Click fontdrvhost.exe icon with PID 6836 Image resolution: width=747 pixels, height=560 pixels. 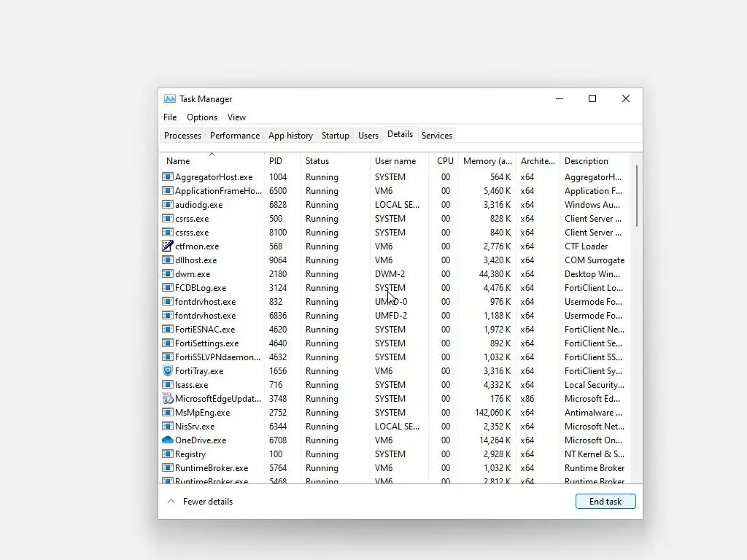pyautogui.click(x=168, y=315)
